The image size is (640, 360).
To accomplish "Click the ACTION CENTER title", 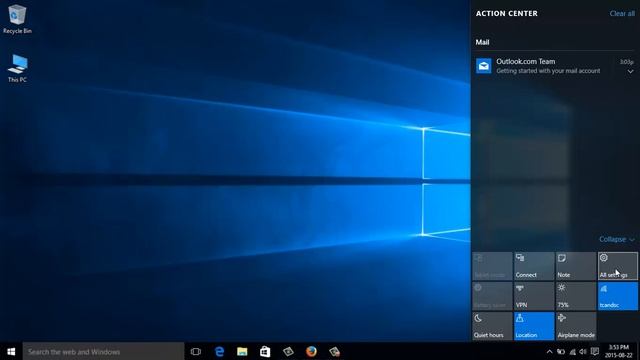I will click(x=507, y=13).
